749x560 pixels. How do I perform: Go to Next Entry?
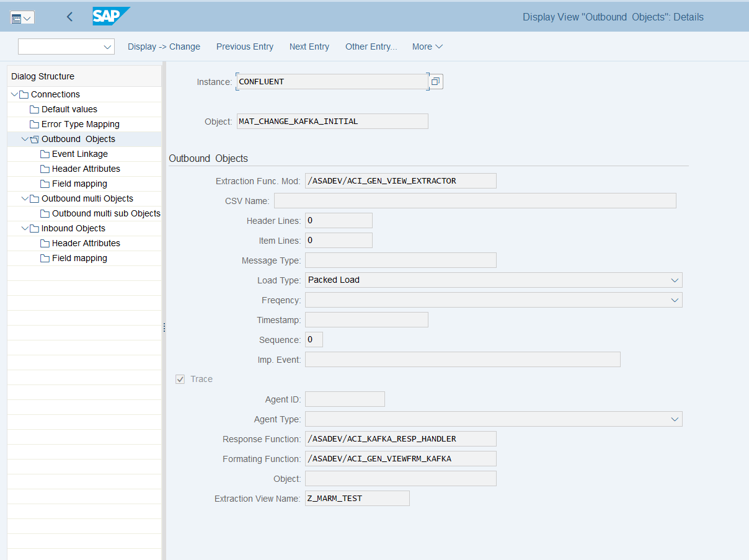point(309,47)
